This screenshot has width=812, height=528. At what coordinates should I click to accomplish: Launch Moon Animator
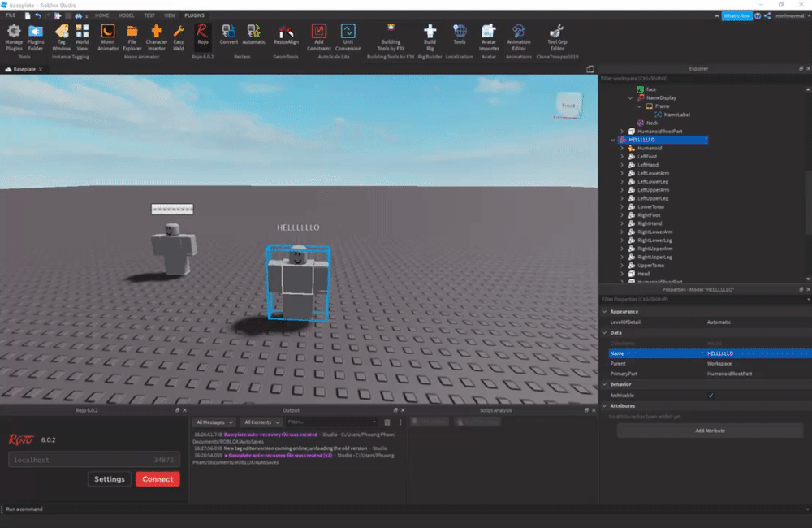tap(108, 37)
